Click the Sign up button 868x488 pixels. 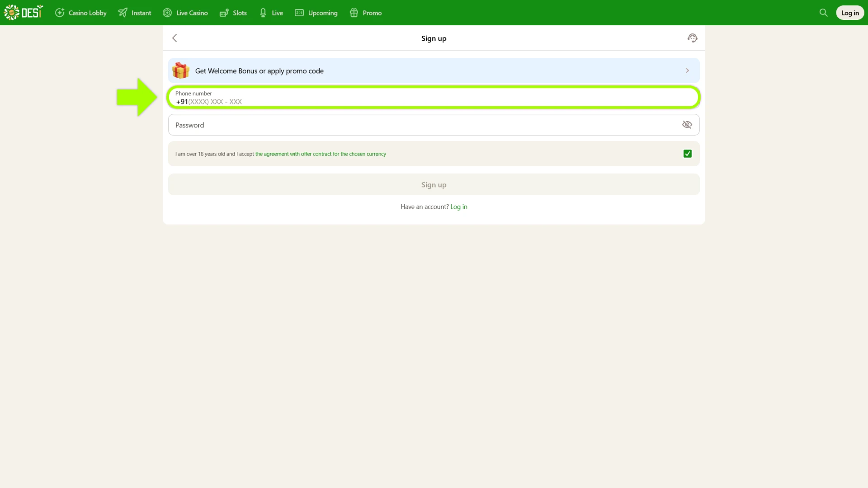click(x=434, y=184)
